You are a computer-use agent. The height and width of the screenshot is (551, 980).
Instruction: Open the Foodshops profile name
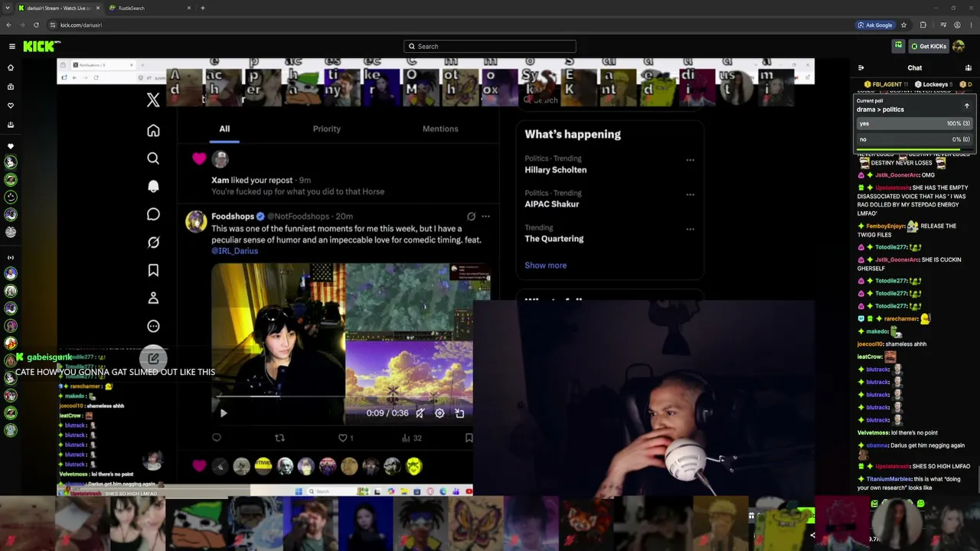[x=233, y=217]
